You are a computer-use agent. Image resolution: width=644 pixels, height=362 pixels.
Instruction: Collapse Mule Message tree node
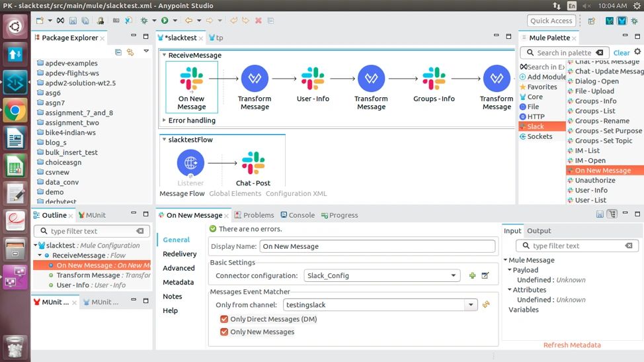506,260
